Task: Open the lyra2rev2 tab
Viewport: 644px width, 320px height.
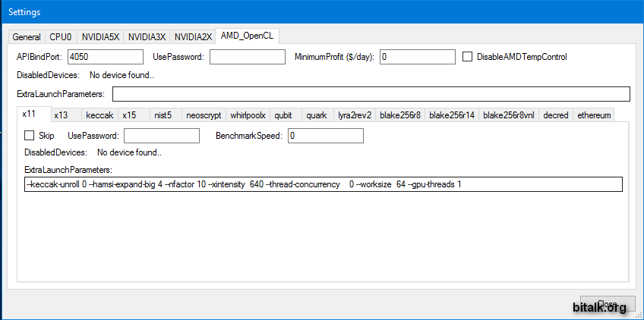Action: coord(355,115)
